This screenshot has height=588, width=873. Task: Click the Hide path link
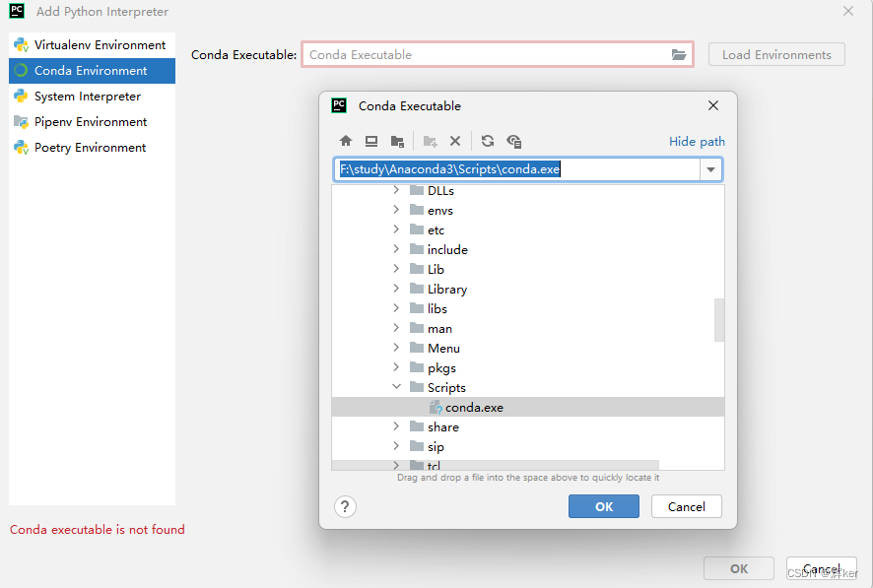pyautogui.click(x=697, y=141)
